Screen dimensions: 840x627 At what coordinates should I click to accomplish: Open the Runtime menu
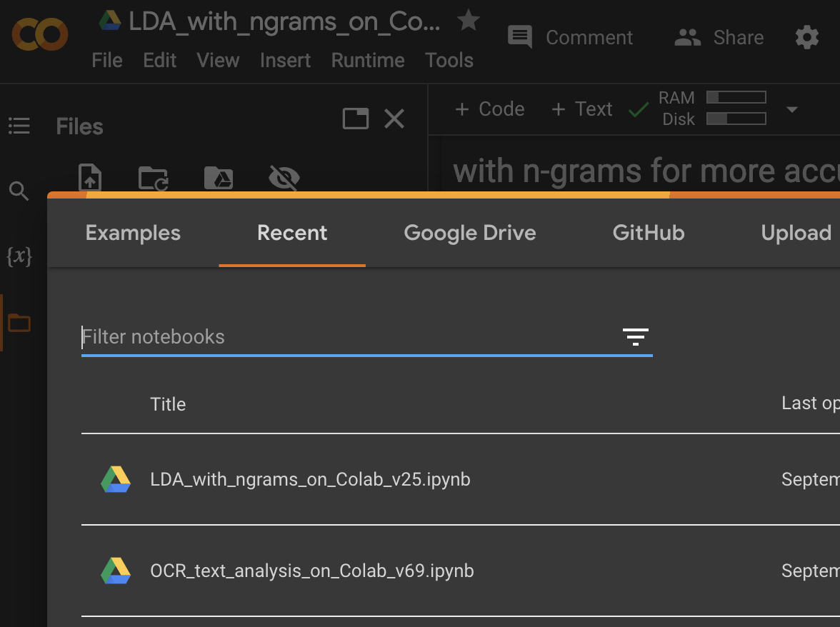click(x=367, y=60)
